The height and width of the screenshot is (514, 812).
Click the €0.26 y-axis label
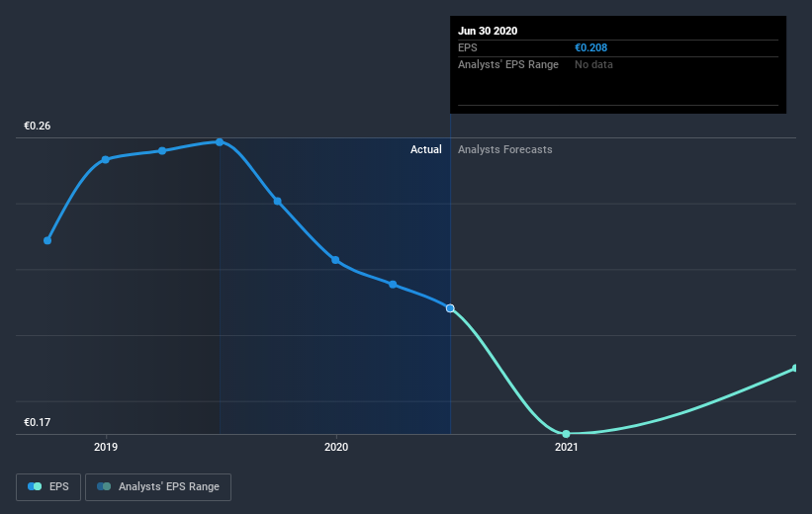coord(38,126)
